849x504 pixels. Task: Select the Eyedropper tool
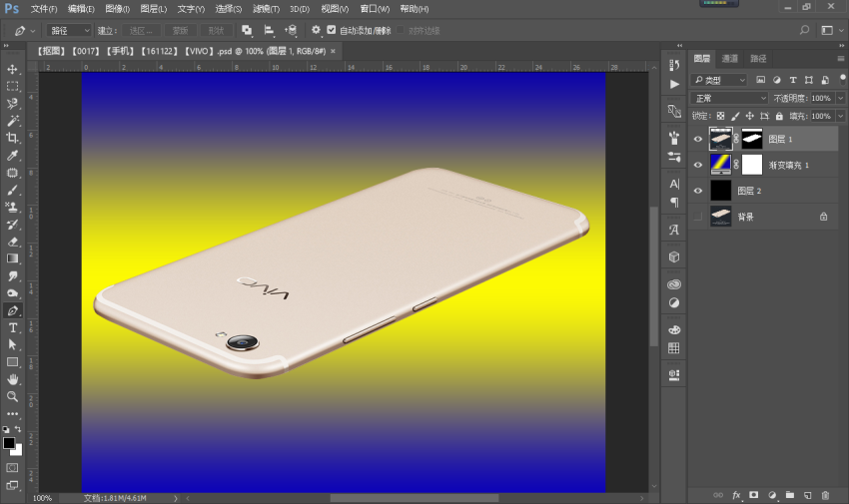point(12,156)
